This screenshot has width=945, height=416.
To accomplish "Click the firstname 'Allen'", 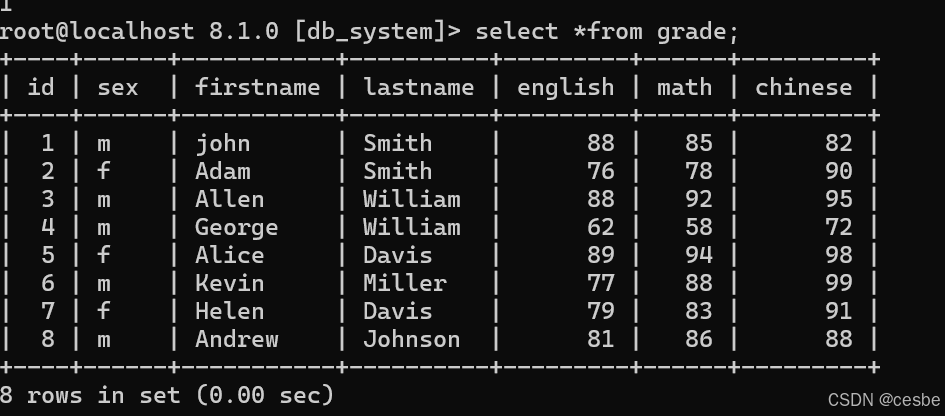I will click(x=230, y=199).
